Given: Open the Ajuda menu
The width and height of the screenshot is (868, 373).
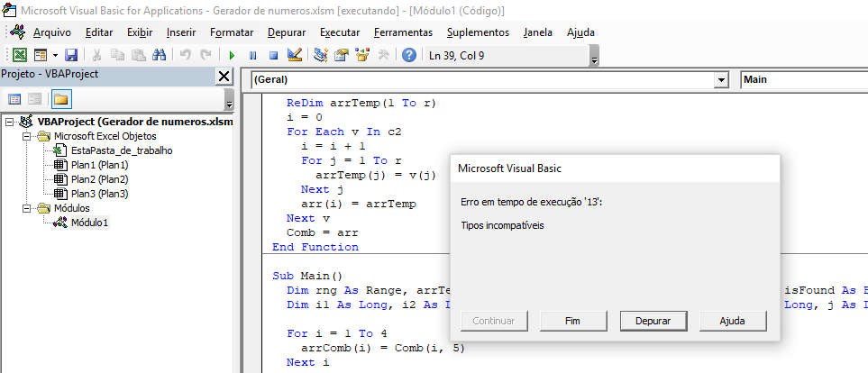Looking at the screenshot, I should pyautogui.click(x=580, y=32).
